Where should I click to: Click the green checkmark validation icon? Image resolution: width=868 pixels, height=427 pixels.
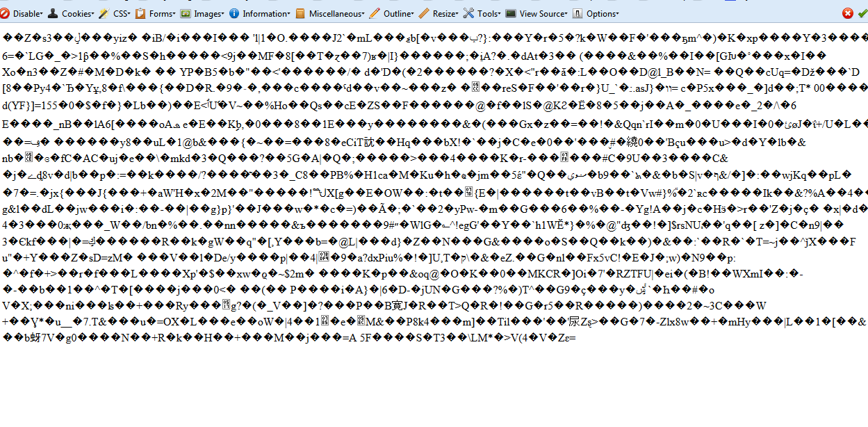(x=862, y=13)
